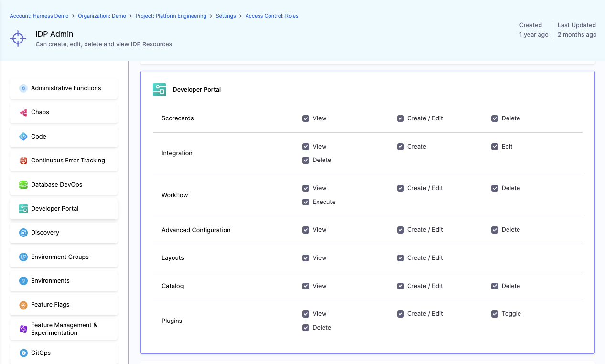Screen dimensions: 605x364
Task: Click the role description text
Action: [x=104, y=44]
